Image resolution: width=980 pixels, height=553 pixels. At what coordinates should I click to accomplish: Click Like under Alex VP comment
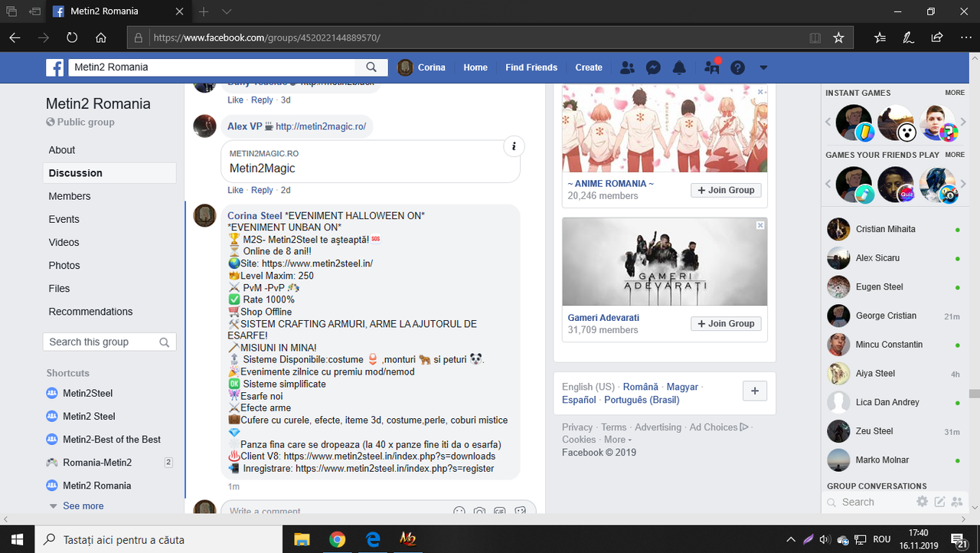point(235,190)
